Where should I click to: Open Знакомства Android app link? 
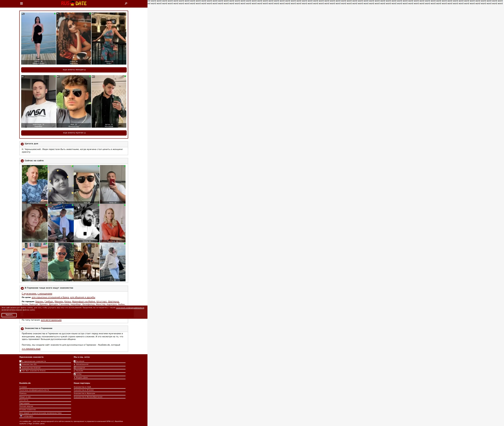pyautogui.click(x=31, y=368)
